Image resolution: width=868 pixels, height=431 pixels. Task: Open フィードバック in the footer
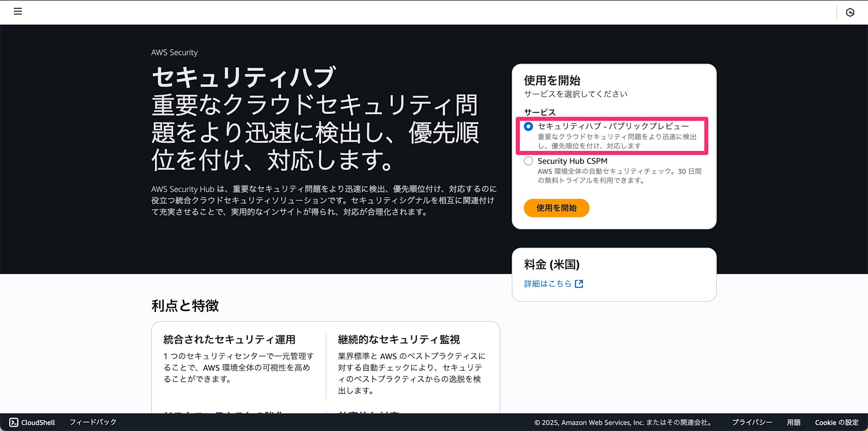coord(93,422)
